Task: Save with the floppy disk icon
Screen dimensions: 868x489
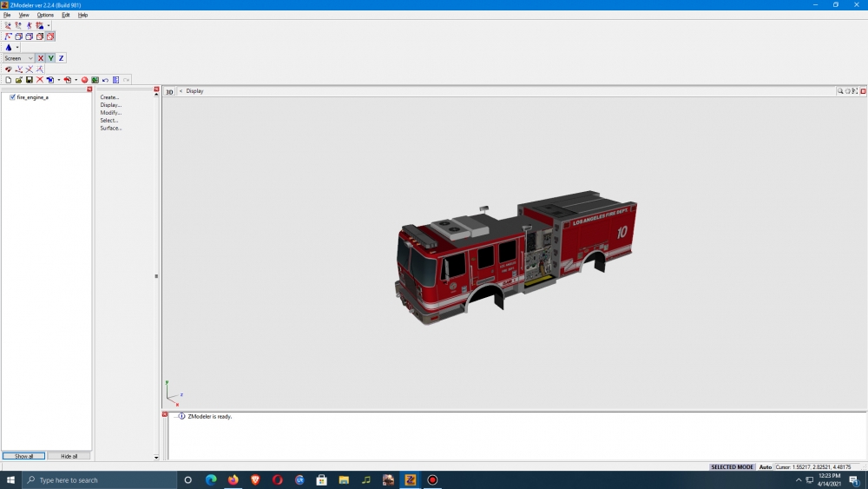Action: pyautogui.click(x=29, y=80)
